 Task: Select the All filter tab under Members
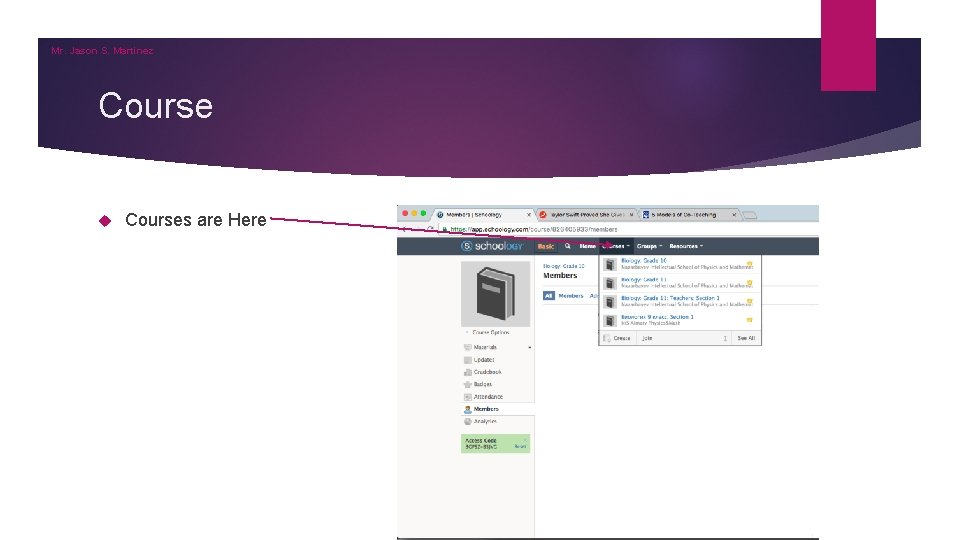(549, 296)
